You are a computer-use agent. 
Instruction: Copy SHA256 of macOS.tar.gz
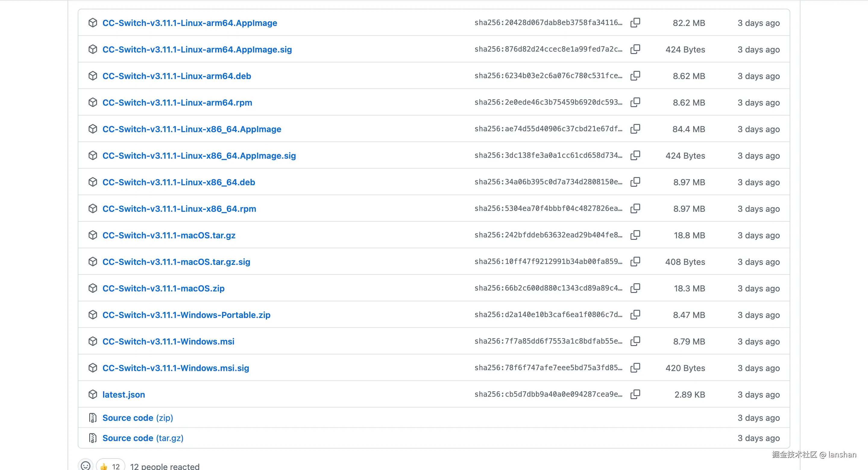pyautogui.click(x=635, y=235)
